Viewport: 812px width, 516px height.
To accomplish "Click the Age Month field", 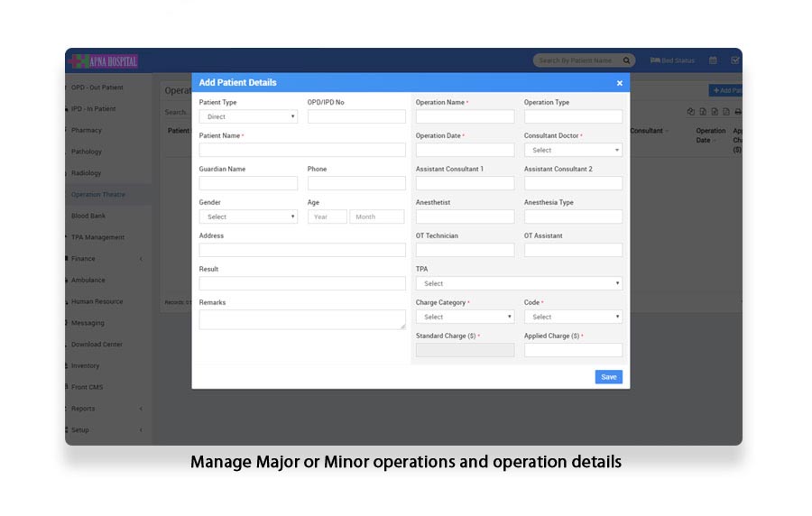I will tap(377, 217).
